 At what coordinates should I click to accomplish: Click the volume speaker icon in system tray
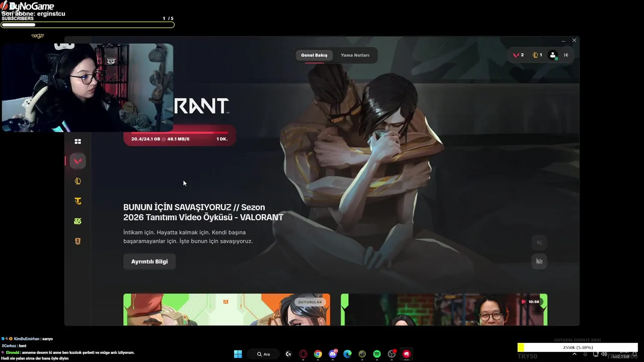(604, 354)
